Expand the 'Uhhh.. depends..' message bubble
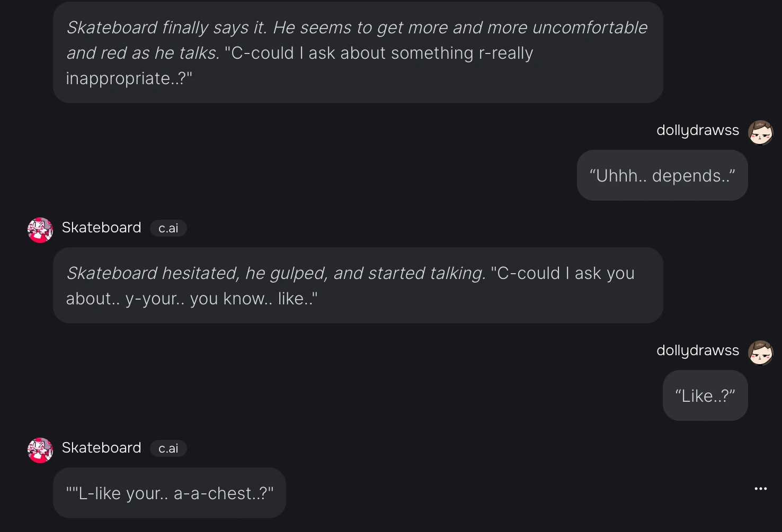 coord(662,175)
